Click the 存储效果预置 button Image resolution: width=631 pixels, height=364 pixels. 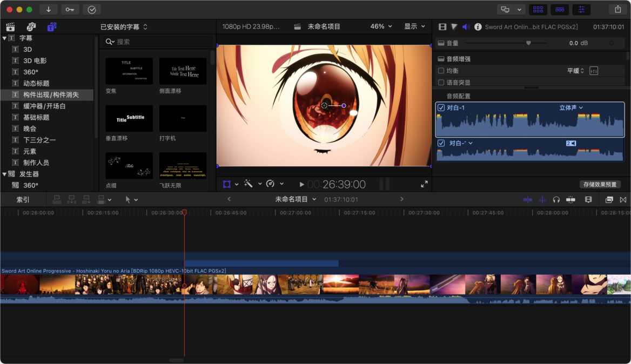600,184
